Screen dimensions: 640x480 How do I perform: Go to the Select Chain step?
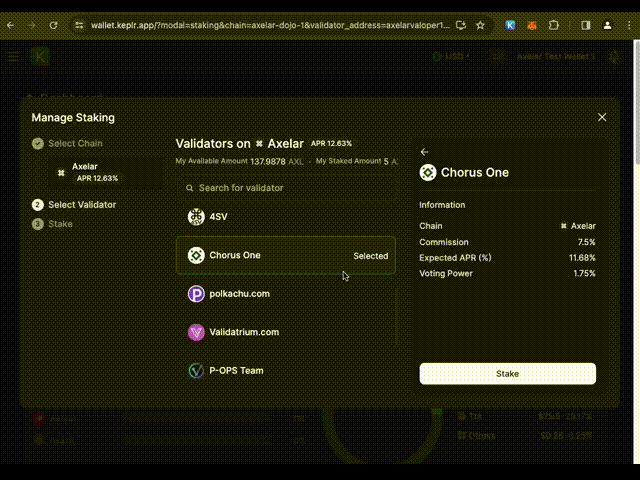pyautogui.click(x=67, y=144)
